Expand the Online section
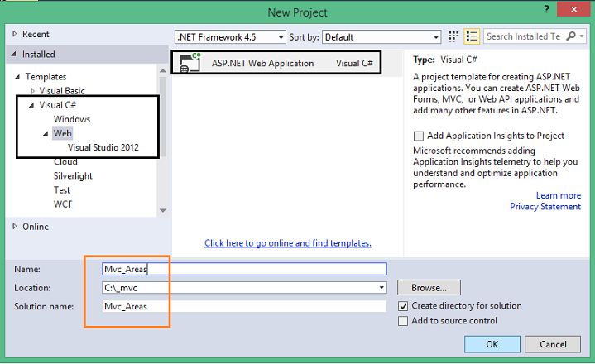 point(14,227)
